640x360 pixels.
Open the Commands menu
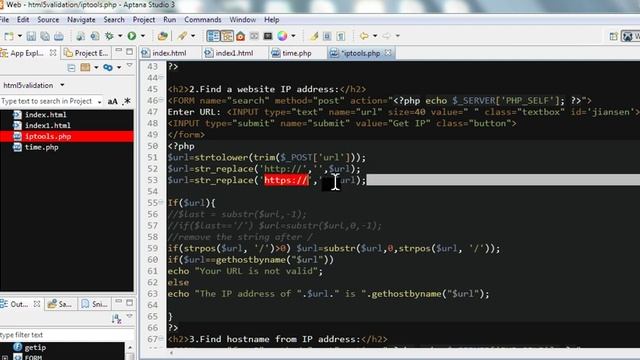(x=202, y=20)
